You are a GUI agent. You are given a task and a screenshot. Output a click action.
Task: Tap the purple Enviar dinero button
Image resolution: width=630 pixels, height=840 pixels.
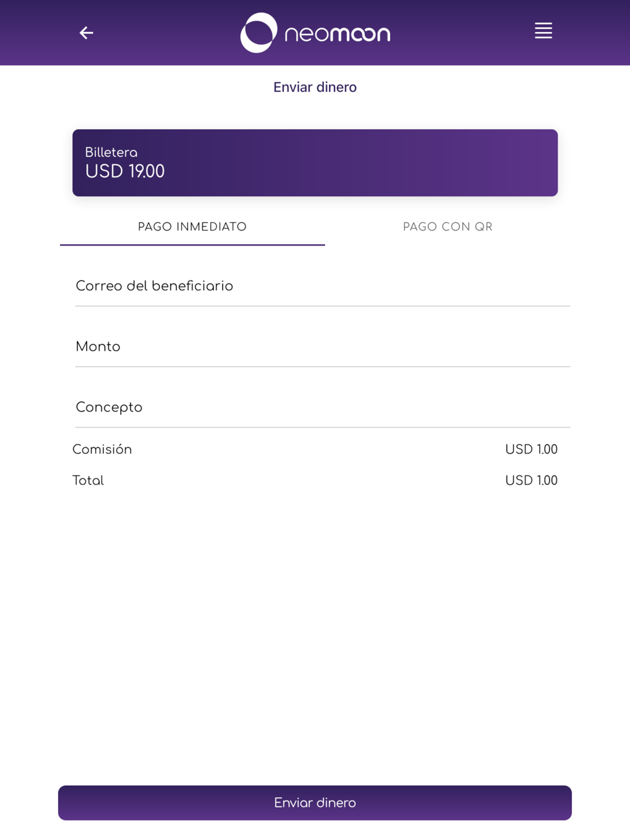(x=315, y=803)
